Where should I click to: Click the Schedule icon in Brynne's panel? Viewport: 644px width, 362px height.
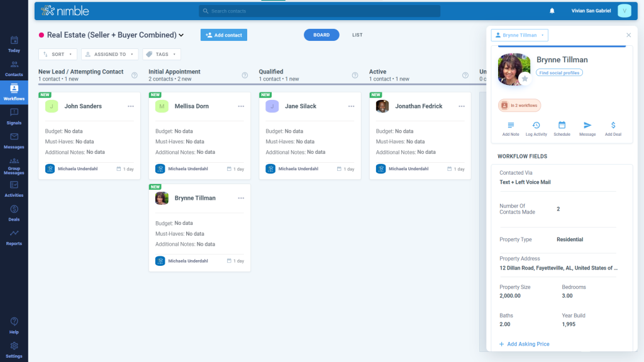562,129
